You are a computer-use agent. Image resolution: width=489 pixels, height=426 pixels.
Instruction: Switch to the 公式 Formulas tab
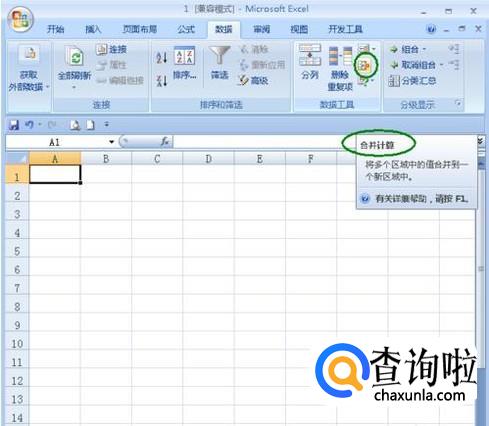[186, 29]
